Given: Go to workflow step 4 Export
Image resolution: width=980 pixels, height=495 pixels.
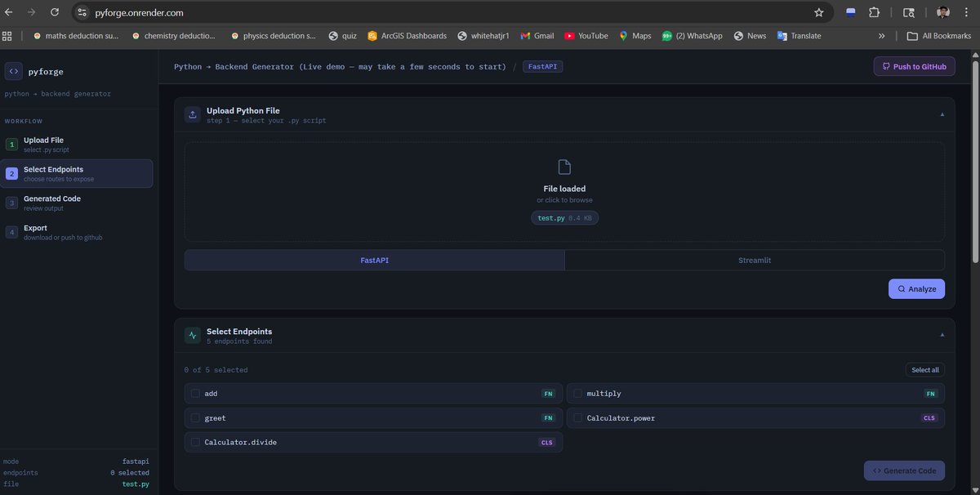Looking at the screenshot, I should coord(77,233).
